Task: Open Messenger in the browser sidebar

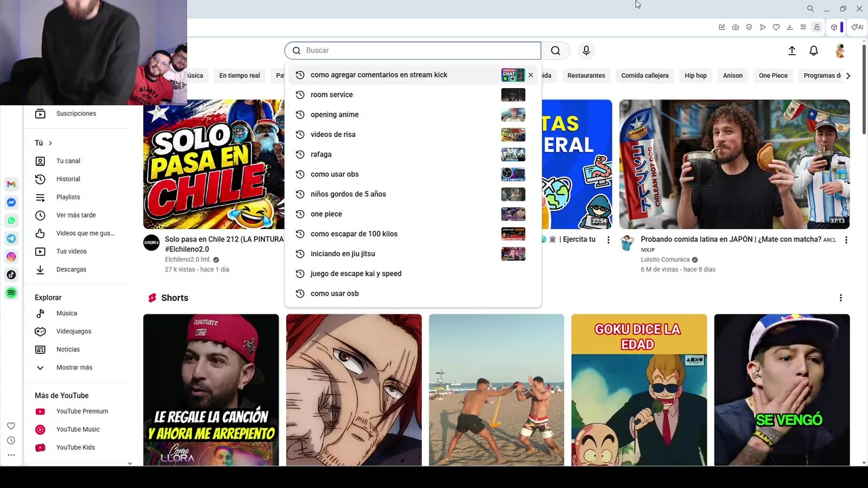Action: [11, 203]
